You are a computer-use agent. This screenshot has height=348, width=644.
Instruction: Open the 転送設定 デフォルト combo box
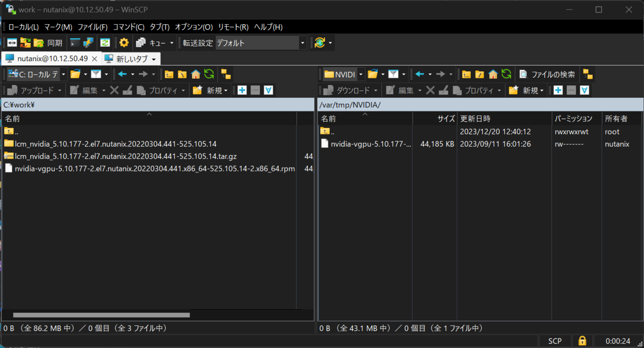pyautogui.click(x=261, y=43)
